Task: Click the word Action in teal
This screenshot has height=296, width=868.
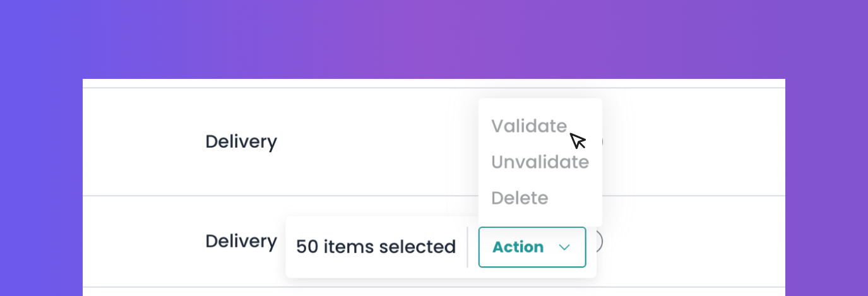Action: pyautogui.click(x=518, y=247)
